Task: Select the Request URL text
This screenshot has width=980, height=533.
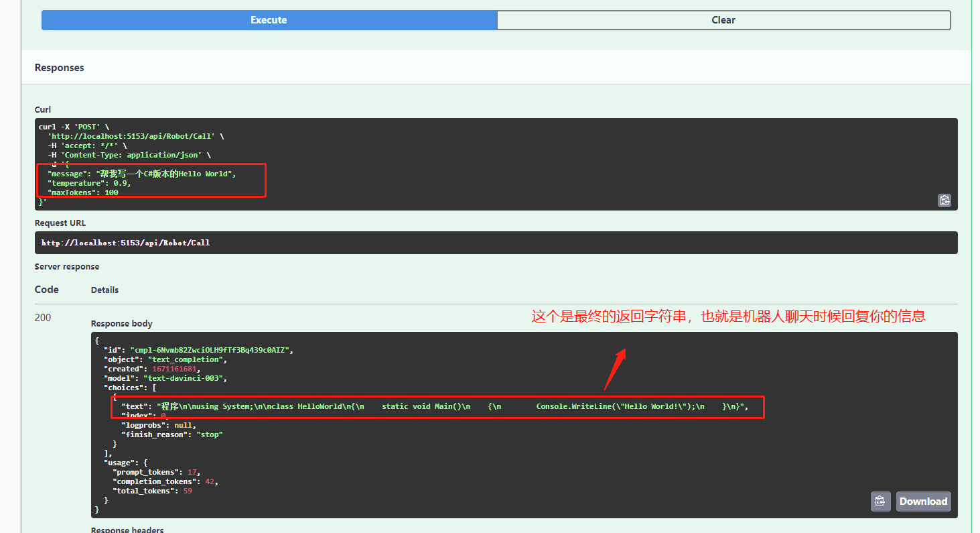Action: (x=124, y=242)
